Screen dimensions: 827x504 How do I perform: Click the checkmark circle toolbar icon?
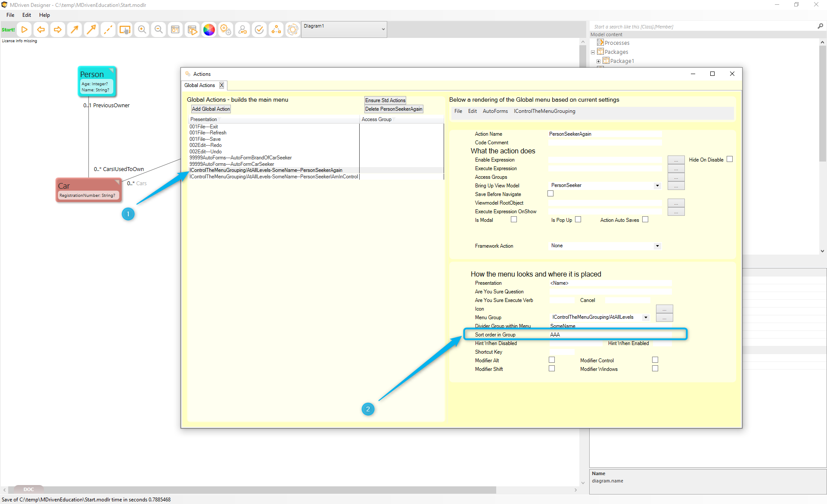(259, 30)
